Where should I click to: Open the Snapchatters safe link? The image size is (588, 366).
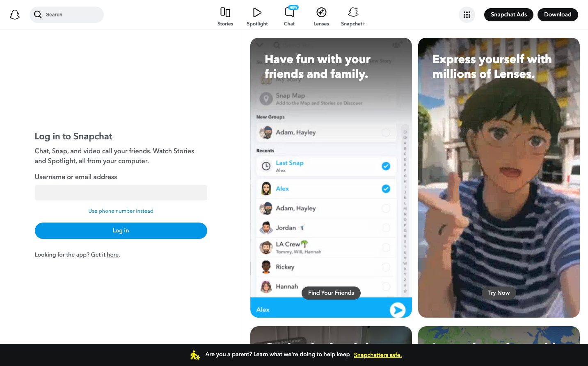click(378, 355)
